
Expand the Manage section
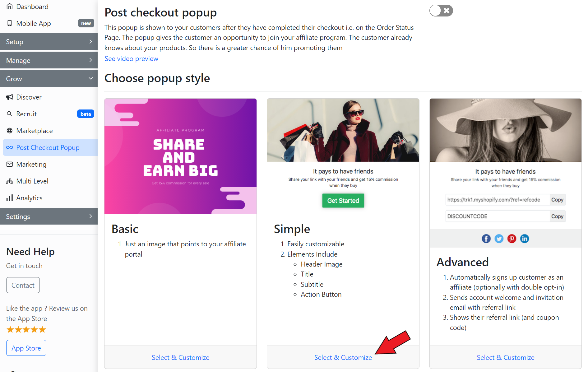[49, 60]
